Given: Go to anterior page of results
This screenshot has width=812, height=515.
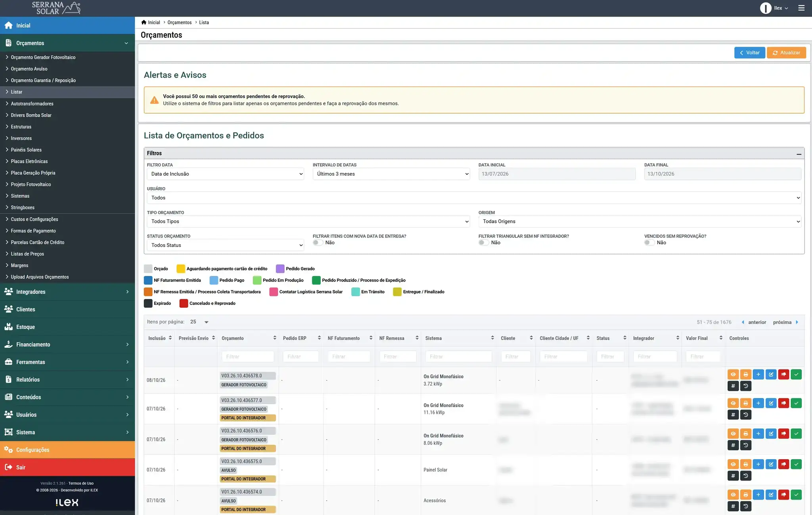Looking at the screenshot, I should (753, 322).
